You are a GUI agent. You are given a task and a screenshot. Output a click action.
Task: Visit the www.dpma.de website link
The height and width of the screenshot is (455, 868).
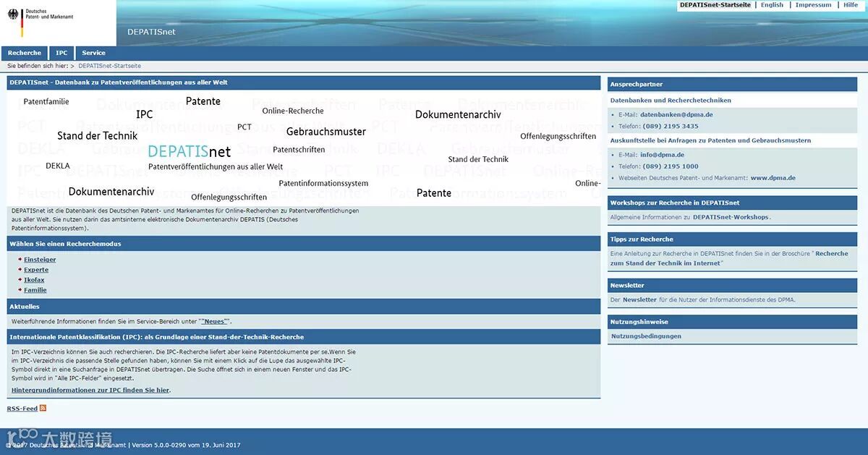773,178
